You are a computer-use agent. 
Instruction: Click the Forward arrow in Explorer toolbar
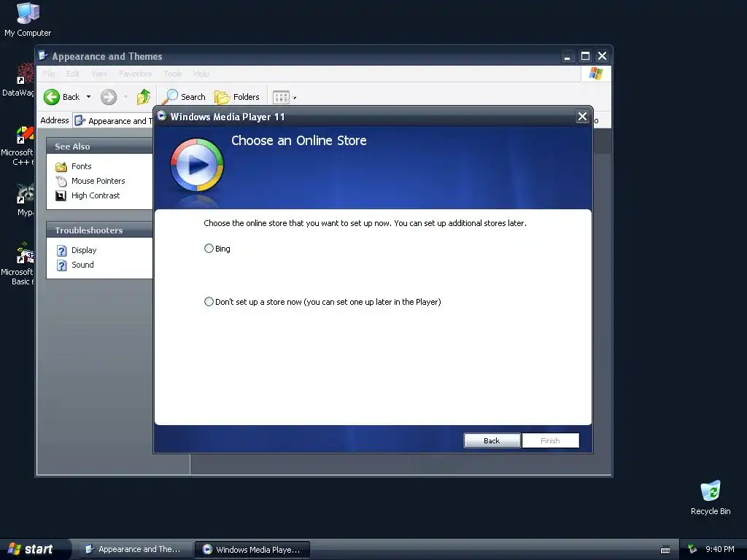coord(109,97)
